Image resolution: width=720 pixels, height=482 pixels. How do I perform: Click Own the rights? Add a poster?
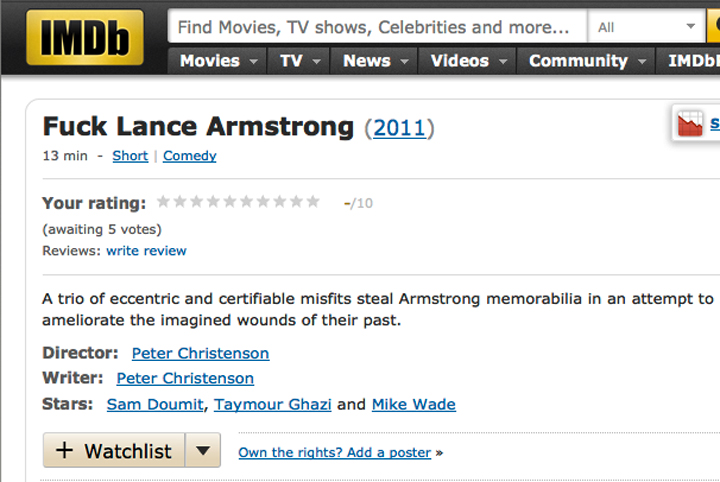335,453
